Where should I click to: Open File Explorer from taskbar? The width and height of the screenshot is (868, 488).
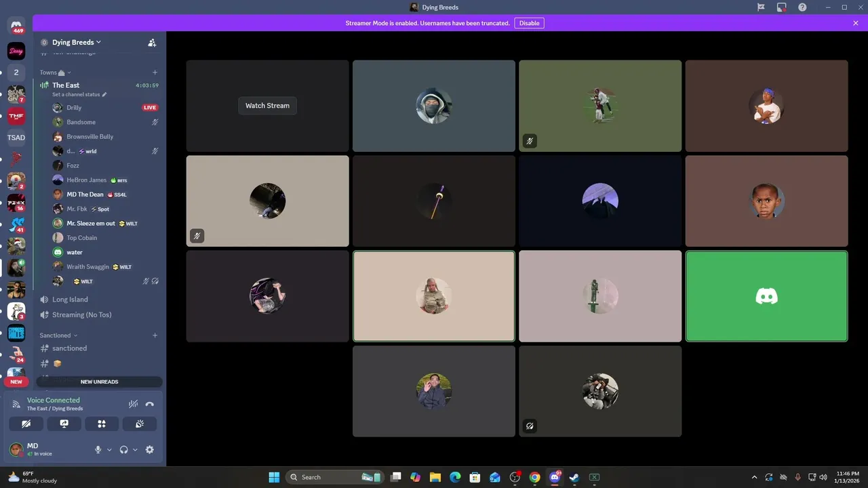(435, 477)
